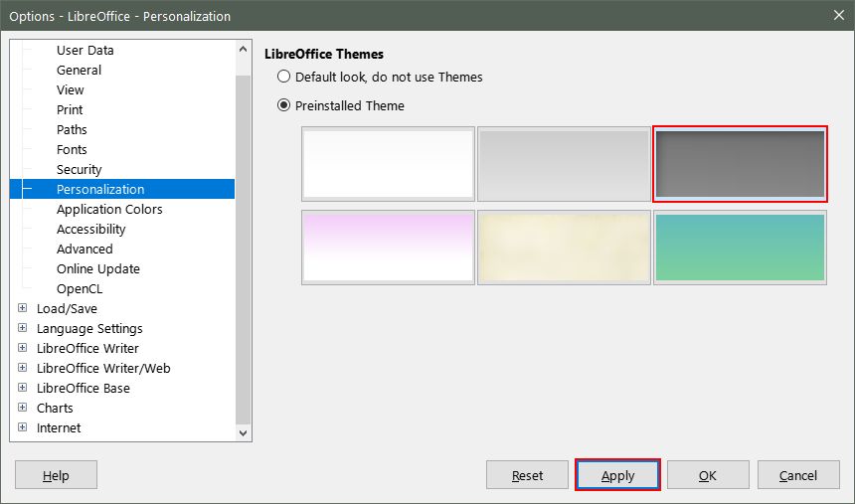Select the LibreOffice Writer/Web category label
The image size is (855, 504).
point(103,368)
